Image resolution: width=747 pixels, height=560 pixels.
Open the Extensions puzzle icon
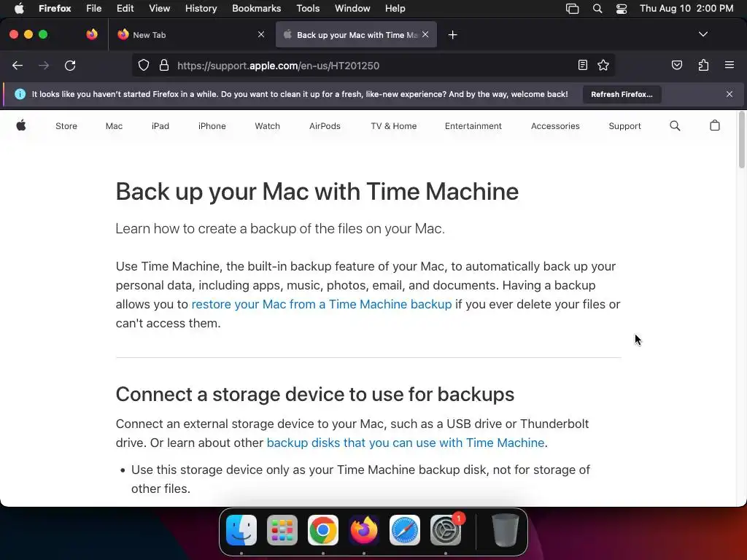coord(703,65)
